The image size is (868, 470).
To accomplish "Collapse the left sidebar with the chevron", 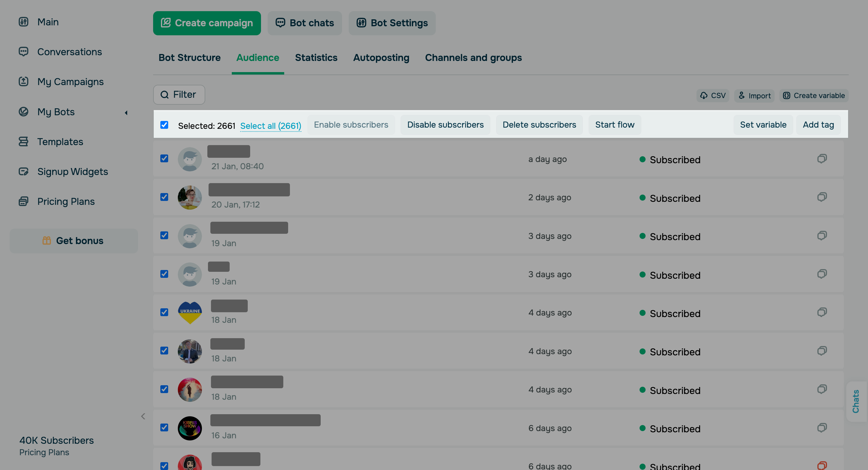I will tap(143, 416).
